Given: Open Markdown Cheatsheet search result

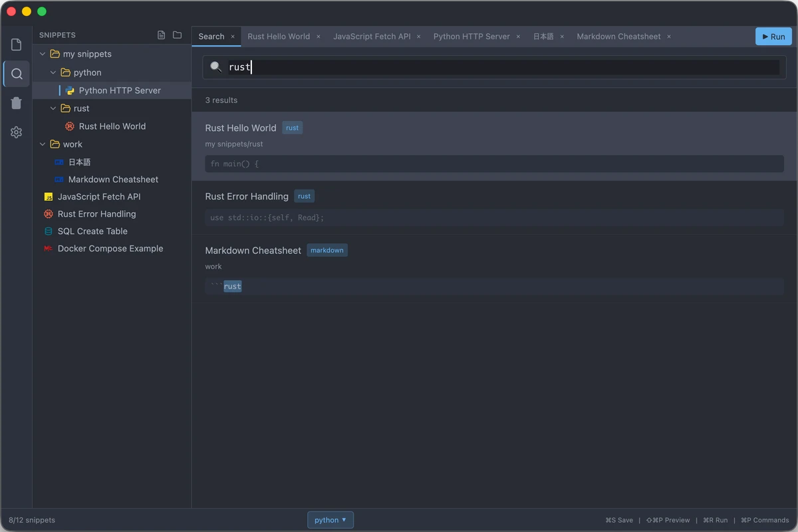Looking at the screenshot, I should point(495,269).
